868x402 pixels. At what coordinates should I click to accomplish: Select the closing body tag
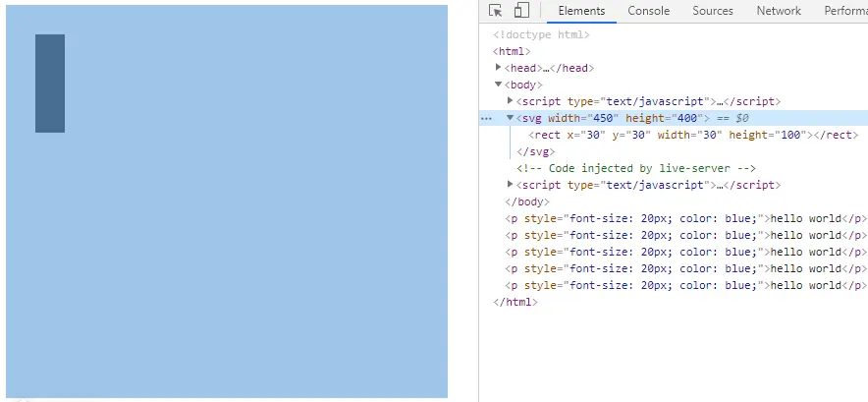click(527, 201)
